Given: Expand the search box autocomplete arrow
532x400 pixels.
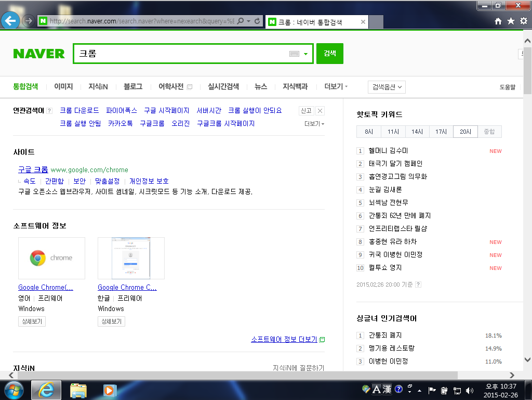Looking at the screenshot, I should point(305,54).
